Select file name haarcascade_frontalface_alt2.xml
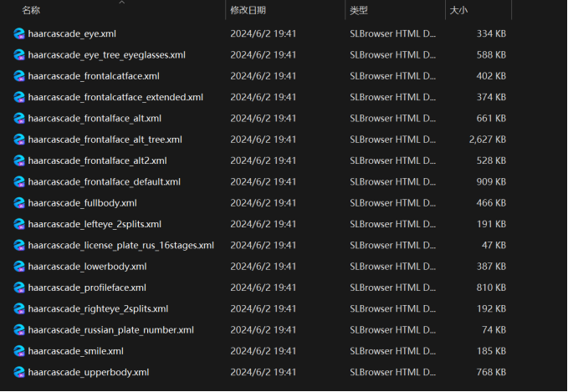This screenshot has width=568, height=392. (x=97, y=160)
